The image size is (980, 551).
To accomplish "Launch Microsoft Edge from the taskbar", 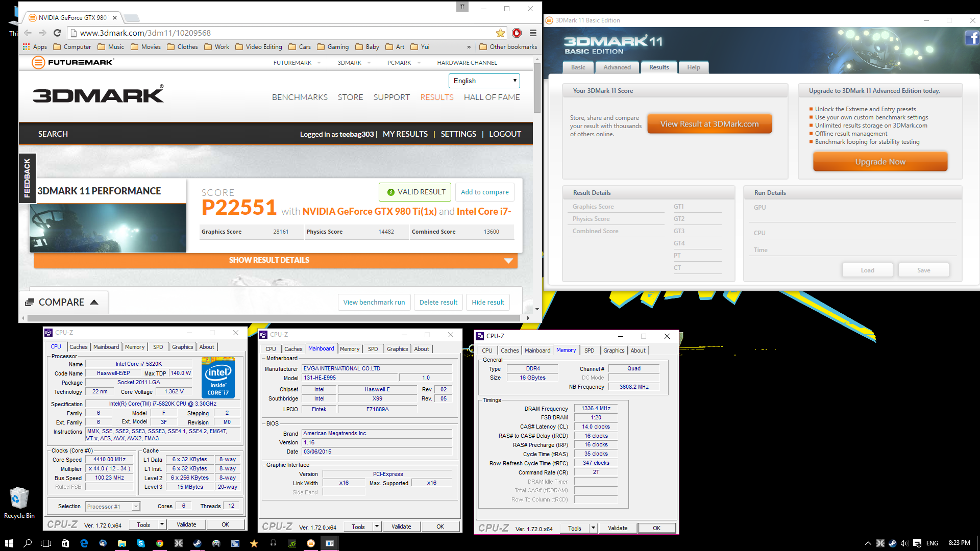I will (x=84, y=543).
